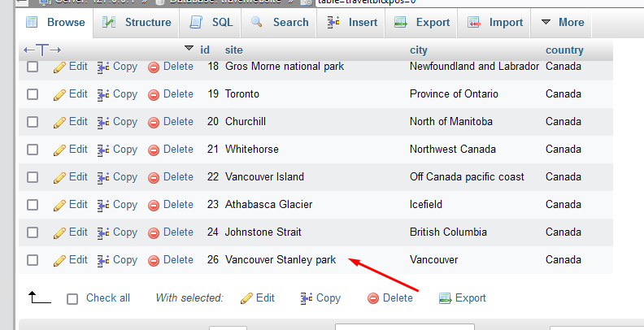644x330 pixels.
Task: Click the sort dropdown arrow beside id column
Action: click(x=189, y=49)
